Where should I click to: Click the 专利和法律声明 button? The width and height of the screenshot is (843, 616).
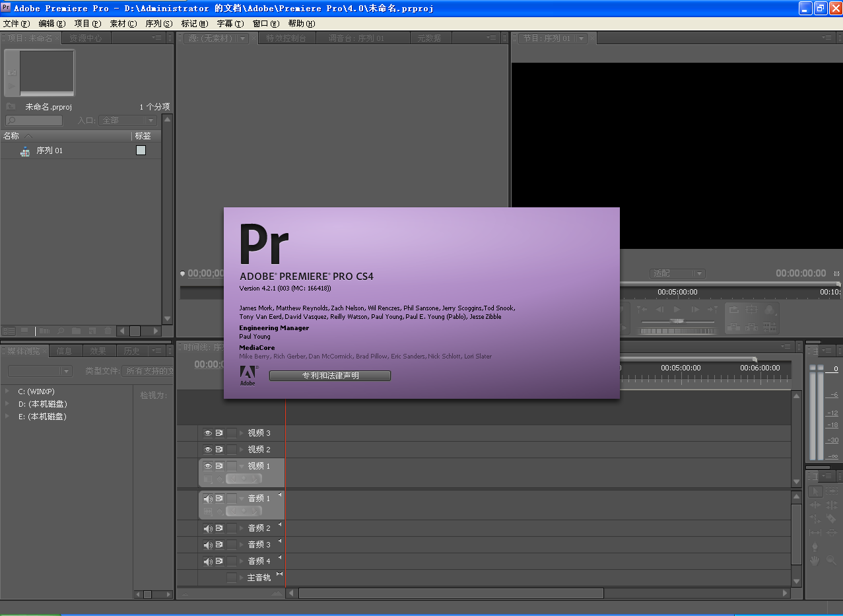tap(330, 376)
